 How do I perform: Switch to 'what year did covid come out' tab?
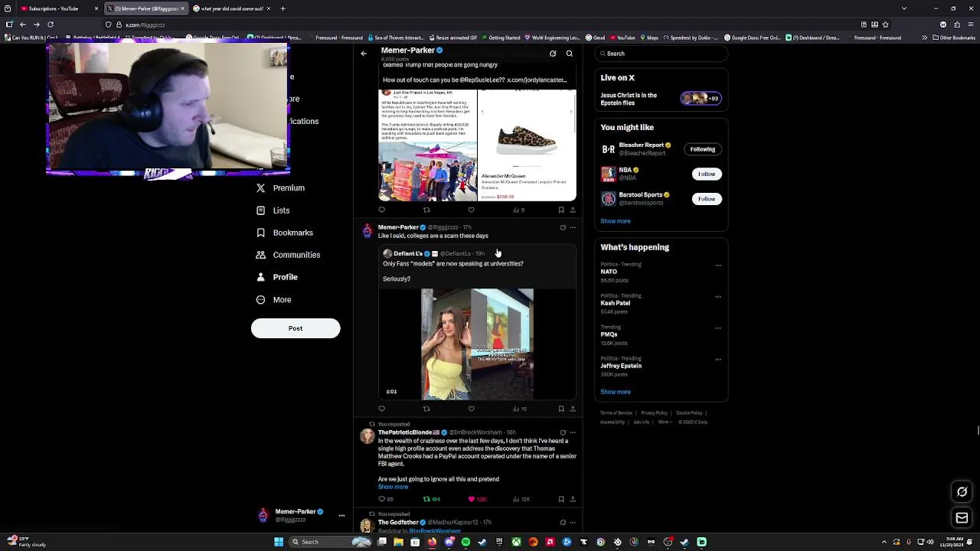coord(232,8)
